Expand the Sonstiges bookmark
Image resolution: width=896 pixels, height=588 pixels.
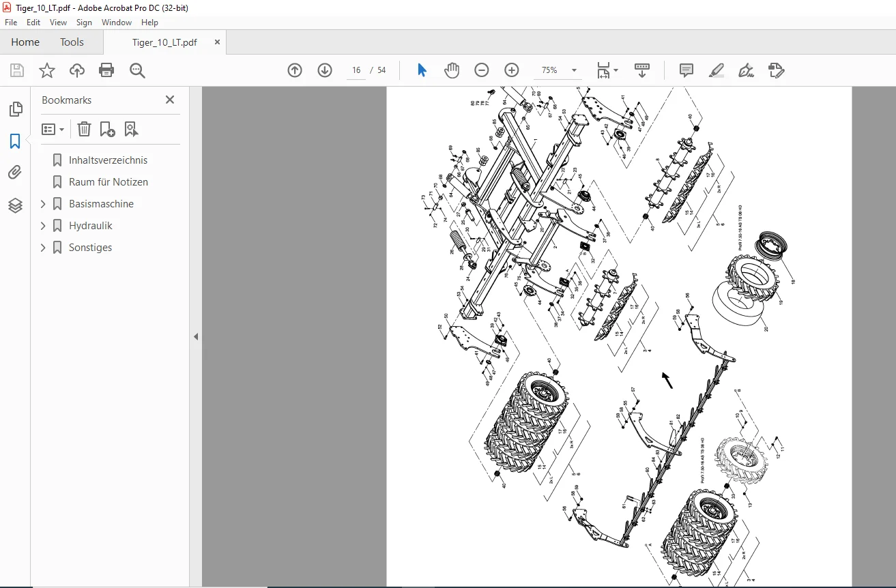pyautogui.click(x=43, y=248)
